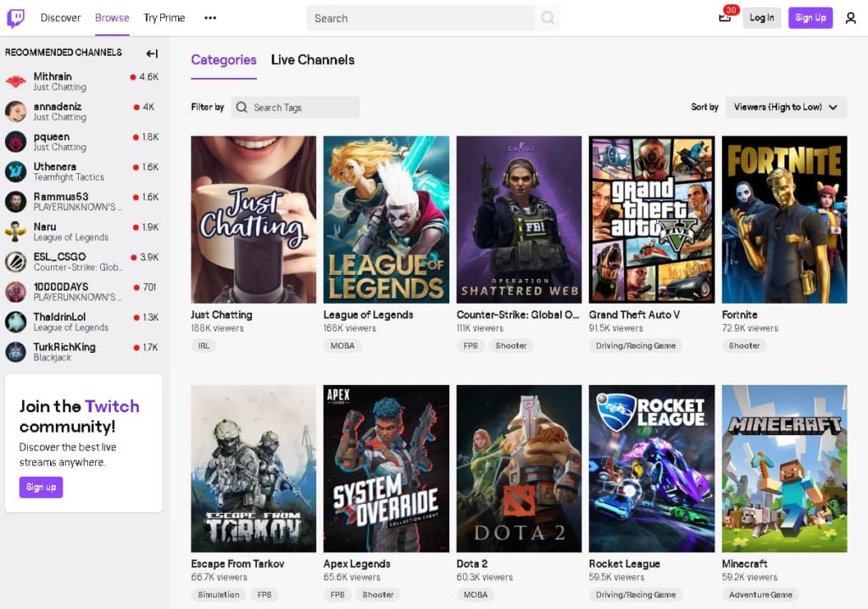Open 1000DDAYS channel avatar
This screenshot has height=609, width=868.
pyautogui.click(x=15, y=292)
